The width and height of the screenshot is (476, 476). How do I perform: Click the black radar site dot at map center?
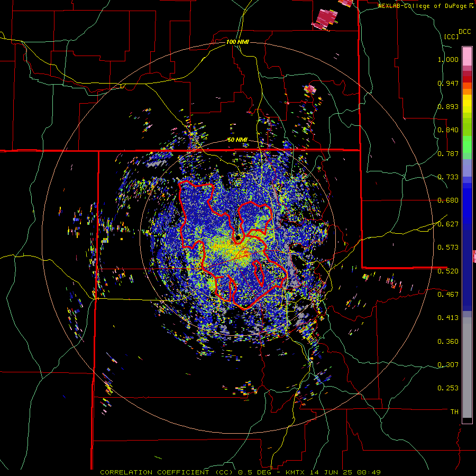pos(238,237)
